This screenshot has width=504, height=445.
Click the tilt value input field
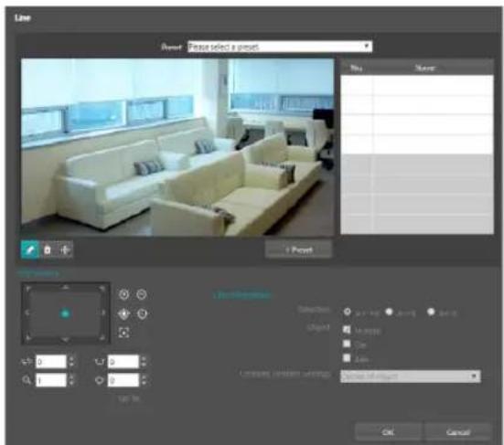point(123,362)
